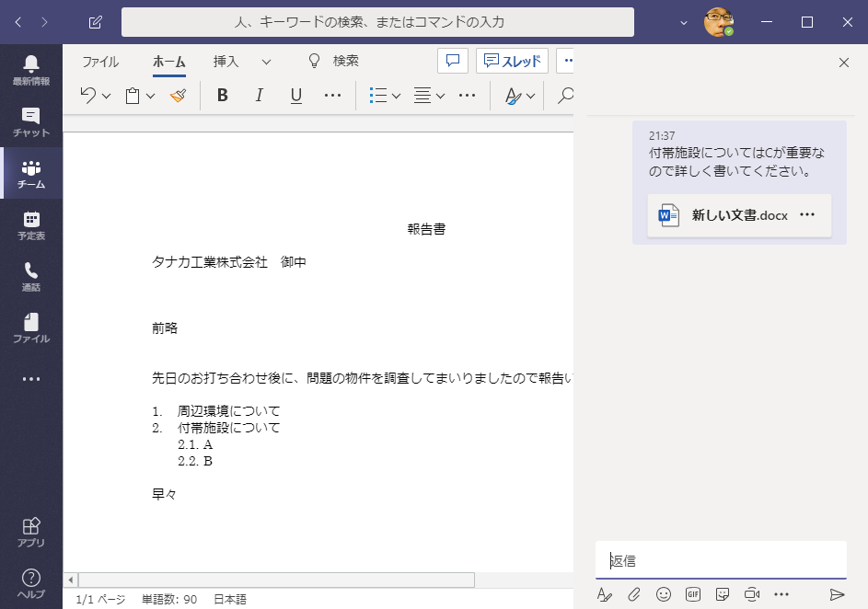
Task: Start a video meeting from reply toolbar
Action: coord(752,594)
